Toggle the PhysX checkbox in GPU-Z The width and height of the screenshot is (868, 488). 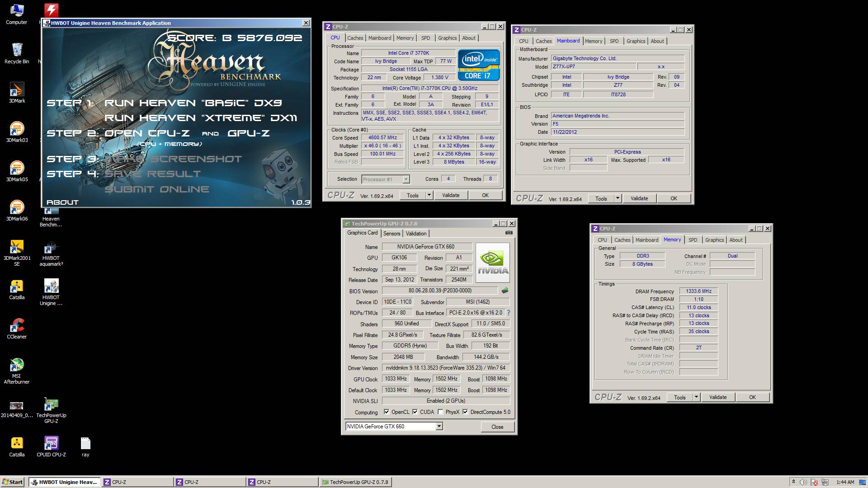(441, 412)
